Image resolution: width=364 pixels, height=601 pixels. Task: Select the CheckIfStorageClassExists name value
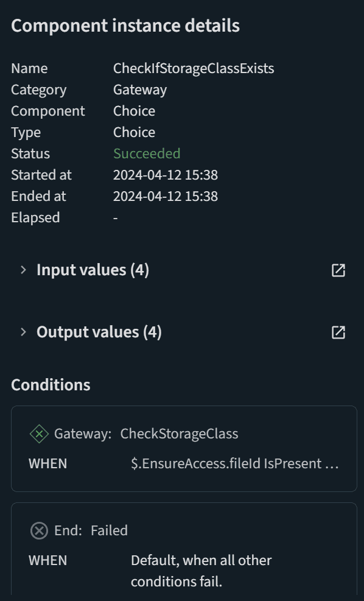tap(194, 68)
